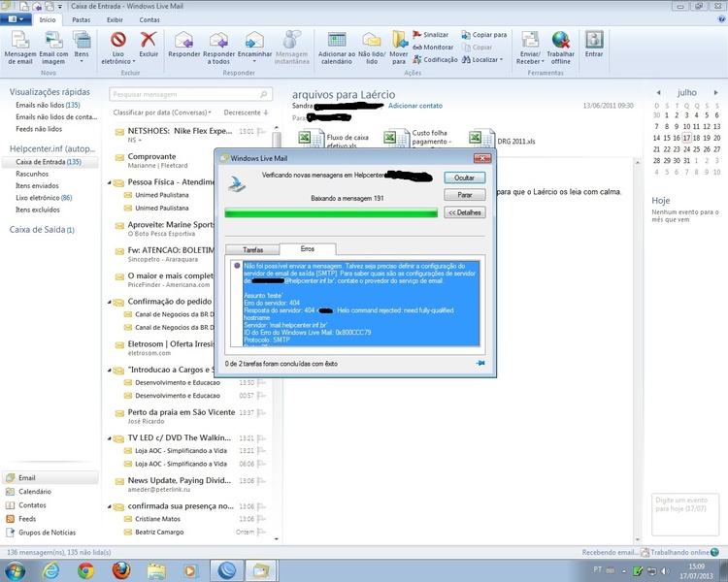The height and width of the screenshot is (582, 728).
Task: Open the Codificação option
Action: tap(435, 59)
